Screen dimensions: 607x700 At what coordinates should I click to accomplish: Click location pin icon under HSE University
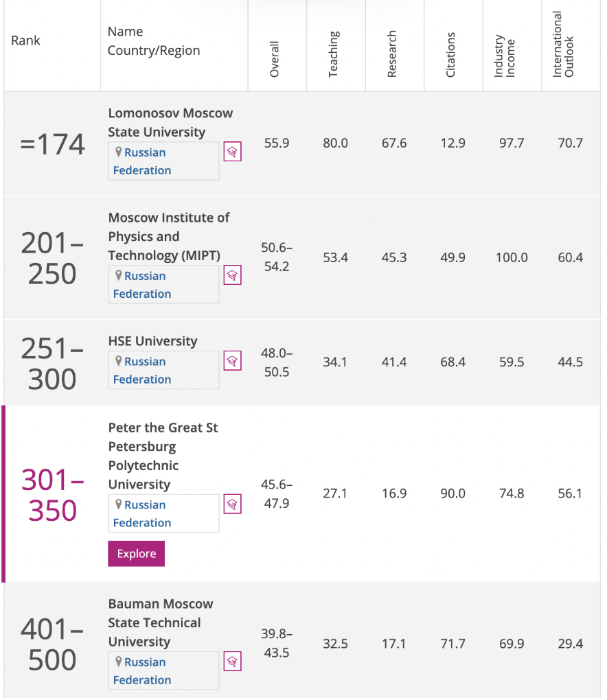tap(118, 361)
